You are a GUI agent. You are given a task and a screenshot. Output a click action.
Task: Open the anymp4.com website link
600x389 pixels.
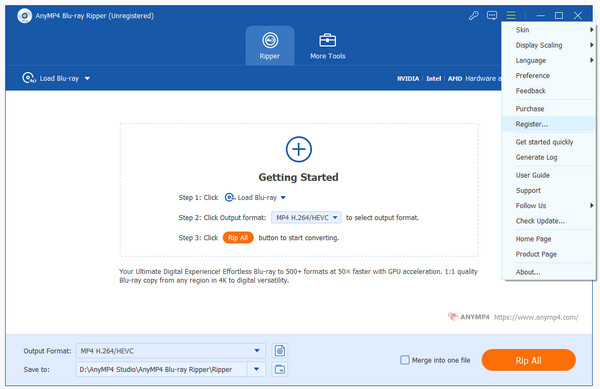tap(536, 317)
